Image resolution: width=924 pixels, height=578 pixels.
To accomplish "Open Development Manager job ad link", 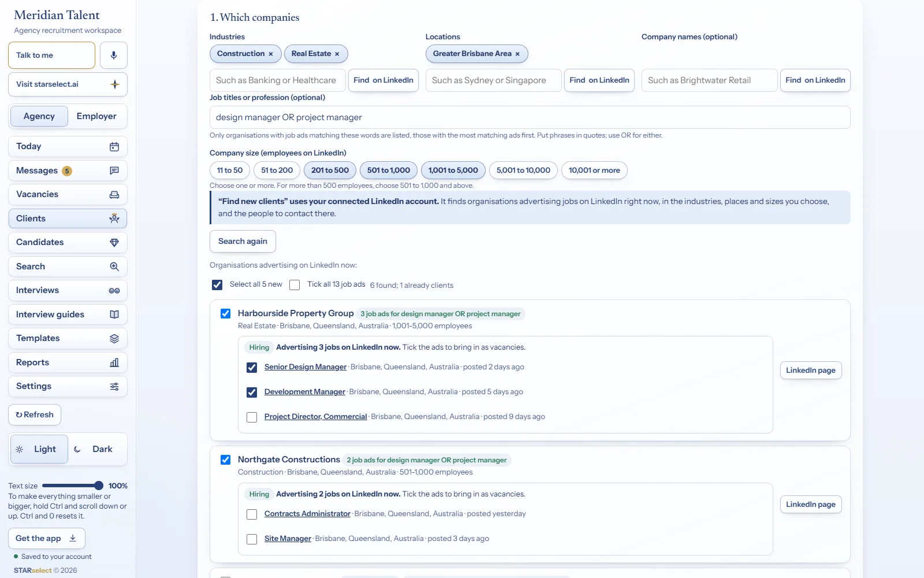I will pos(305,392).
